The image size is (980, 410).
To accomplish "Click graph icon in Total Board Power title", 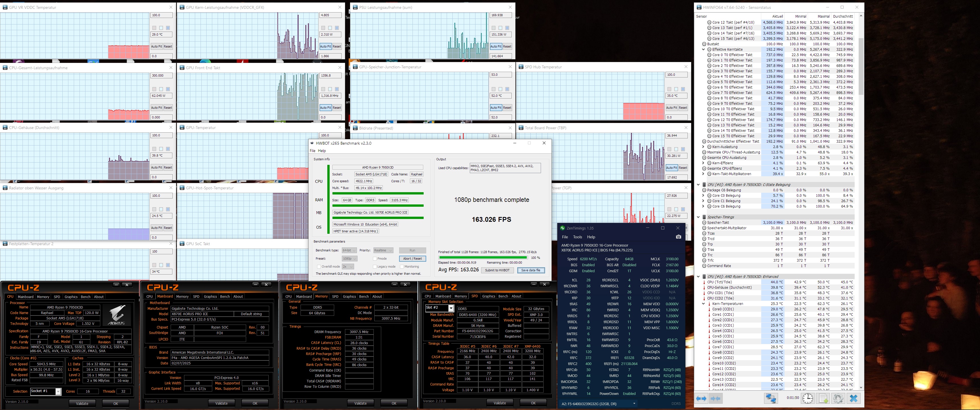I will (521, 128).
